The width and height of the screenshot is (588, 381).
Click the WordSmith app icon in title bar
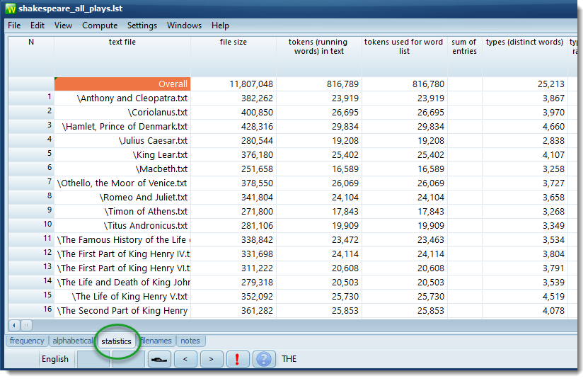[11, 8]
